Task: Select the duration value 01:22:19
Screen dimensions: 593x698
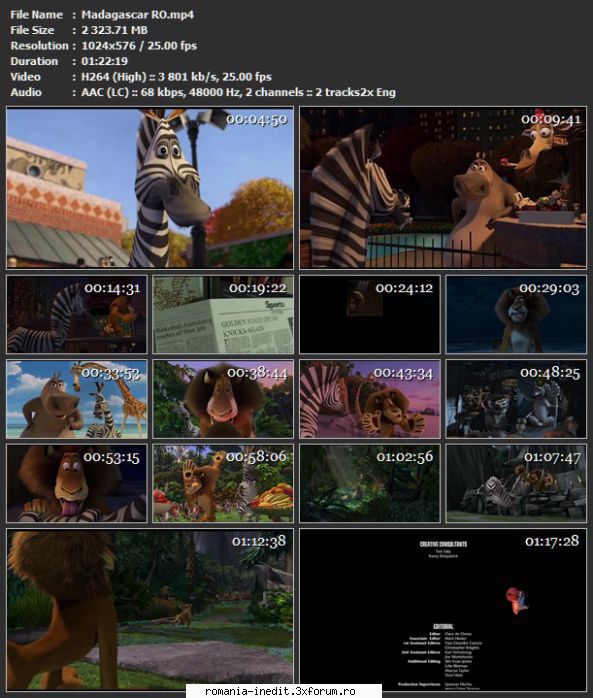Action: click(x=105, y=61)
